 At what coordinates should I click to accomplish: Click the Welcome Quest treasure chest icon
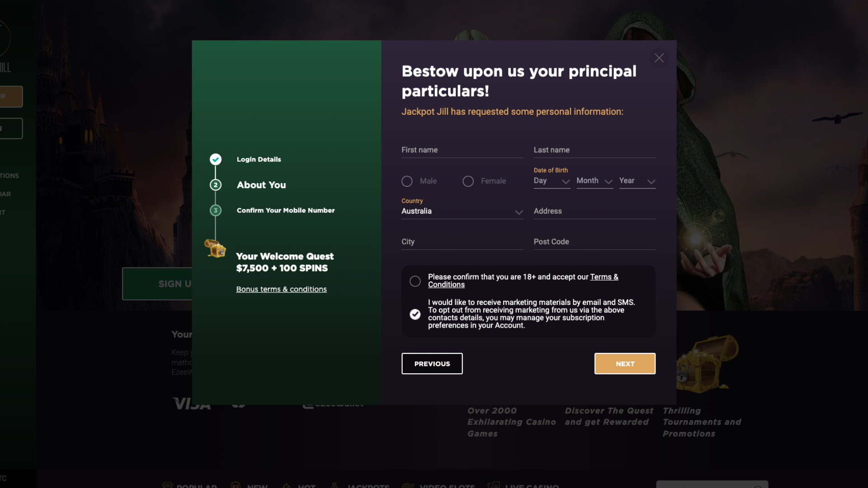click(x=215, y=249)
